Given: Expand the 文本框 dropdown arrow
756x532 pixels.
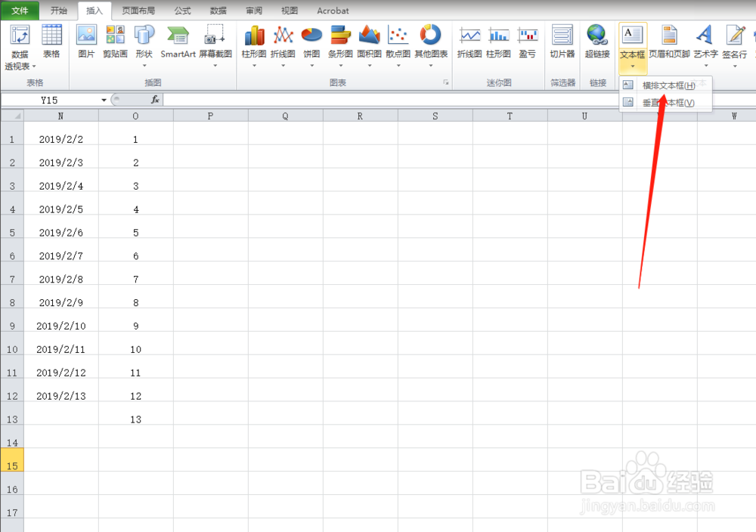Looking at the screenshot, I should coord(632,66).
